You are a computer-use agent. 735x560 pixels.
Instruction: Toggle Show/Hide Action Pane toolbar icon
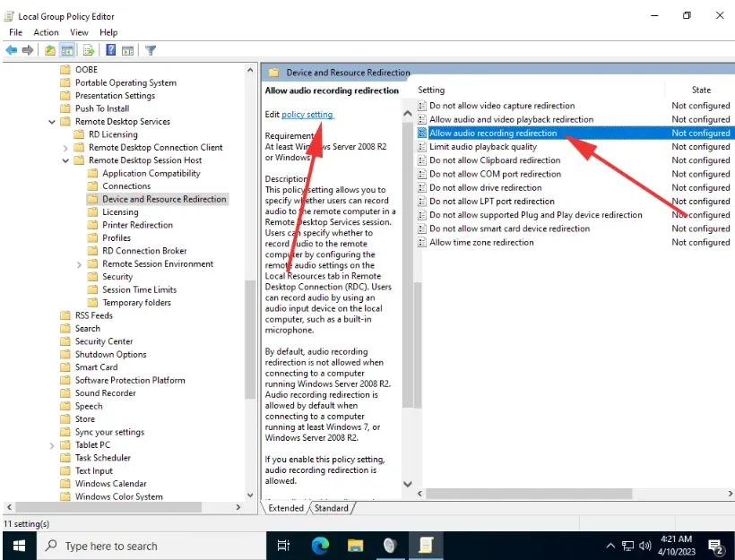pyautogui.click(x=127, y=49)
